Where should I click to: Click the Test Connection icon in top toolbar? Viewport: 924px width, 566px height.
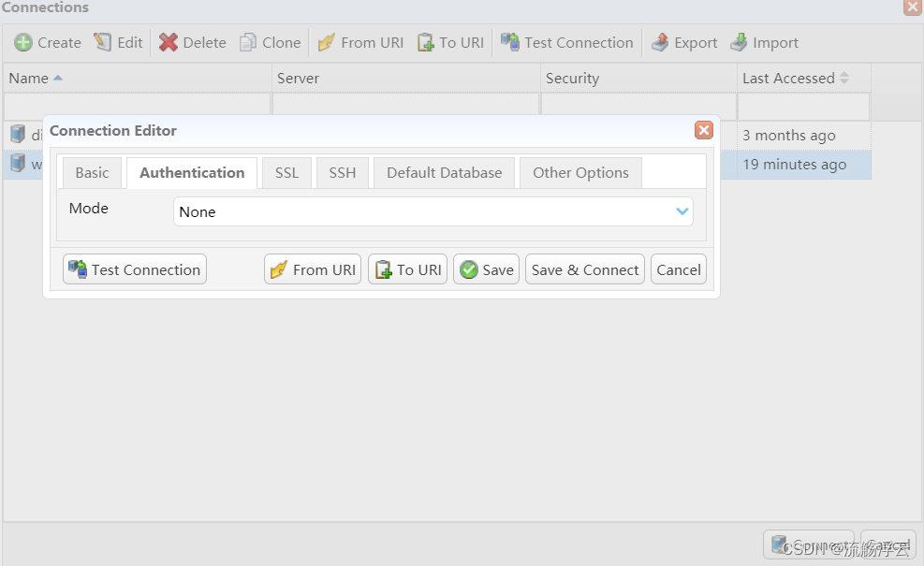[509, 42]
